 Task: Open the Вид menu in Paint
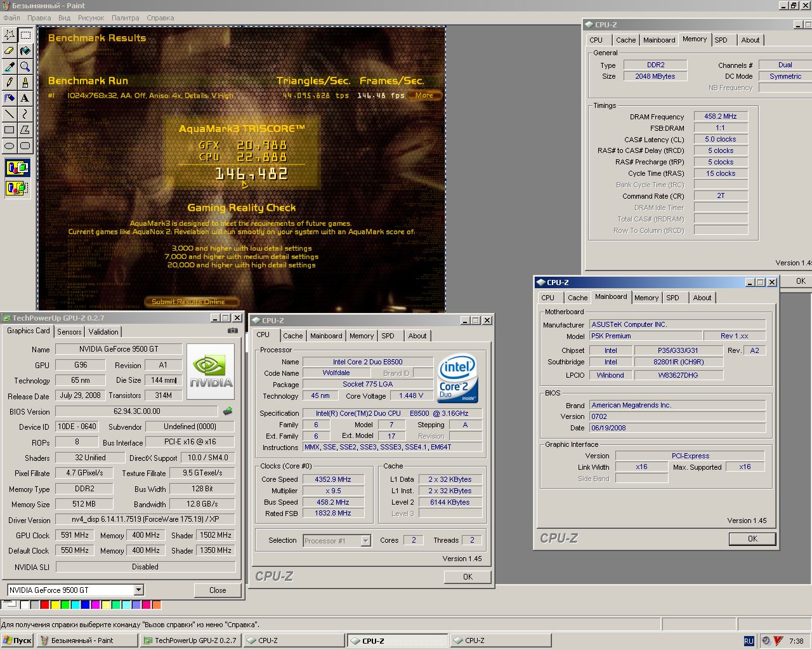point(64,18)
